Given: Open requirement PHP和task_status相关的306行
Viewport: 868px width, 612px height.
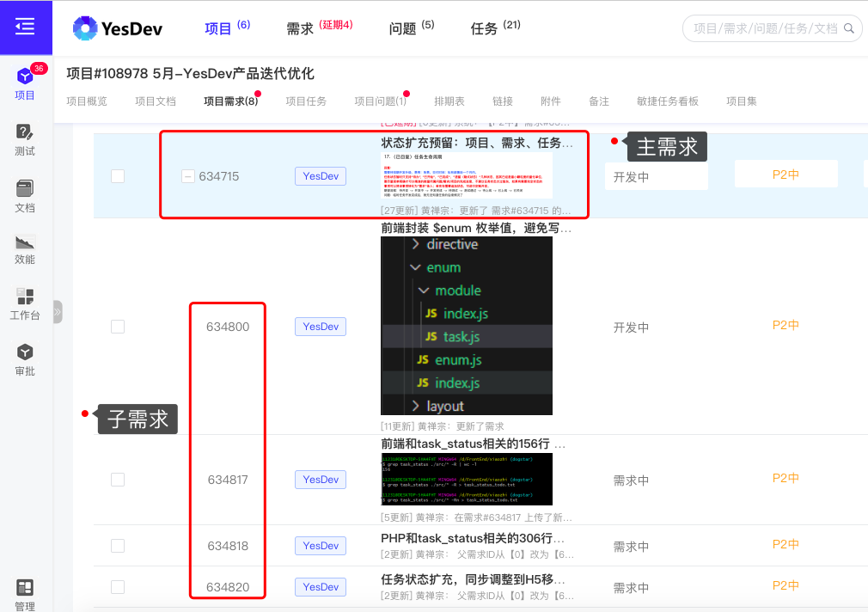Looking at the screenshot, I should pyautogui.click(x=473, y=538).
